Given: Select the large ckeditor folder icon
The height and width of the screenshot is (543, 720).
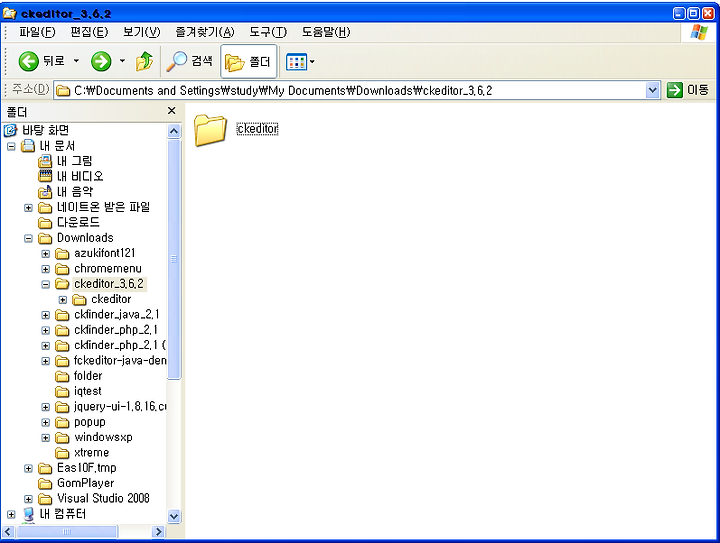Looking at the screenshot, I should click(x=210, y=130).
